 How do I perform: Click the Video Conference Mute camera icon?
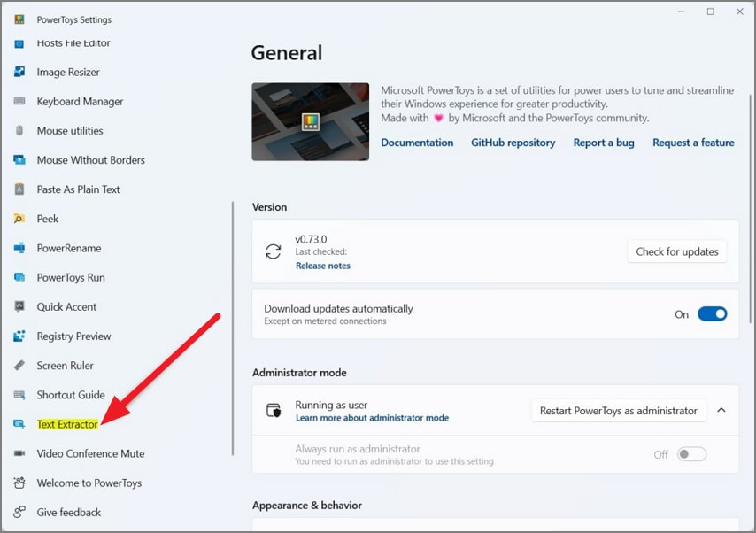(x=19, y=453)
